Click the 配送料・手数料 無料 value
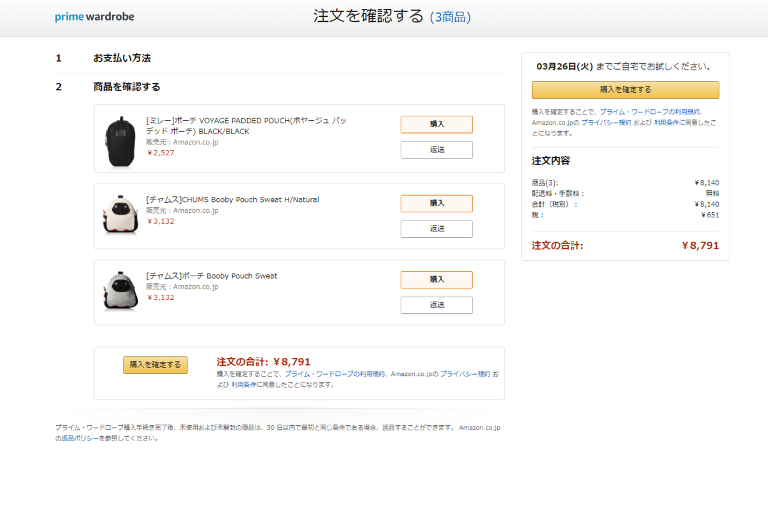Screen dimensions: 768x532 click(712, 193)
